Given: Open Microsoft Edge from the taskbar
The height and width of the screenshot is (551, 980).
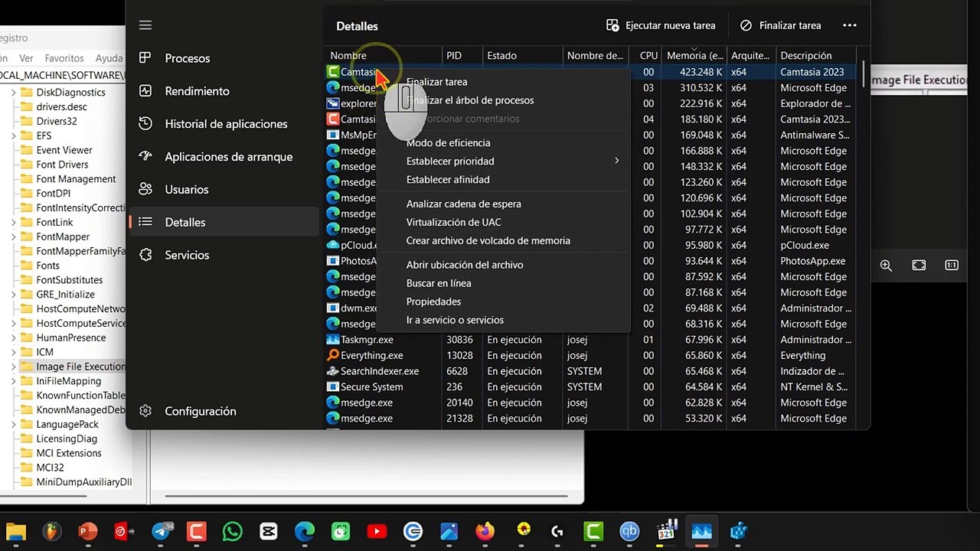Looking at the screenshot, I should pos(305,531).
